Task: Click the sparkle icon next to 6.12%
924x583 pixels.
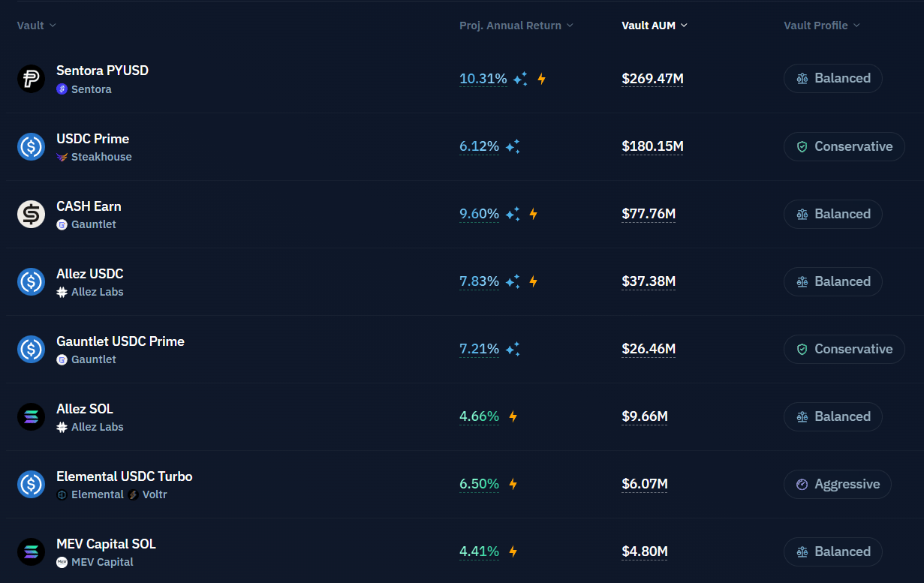Action: 513,146
